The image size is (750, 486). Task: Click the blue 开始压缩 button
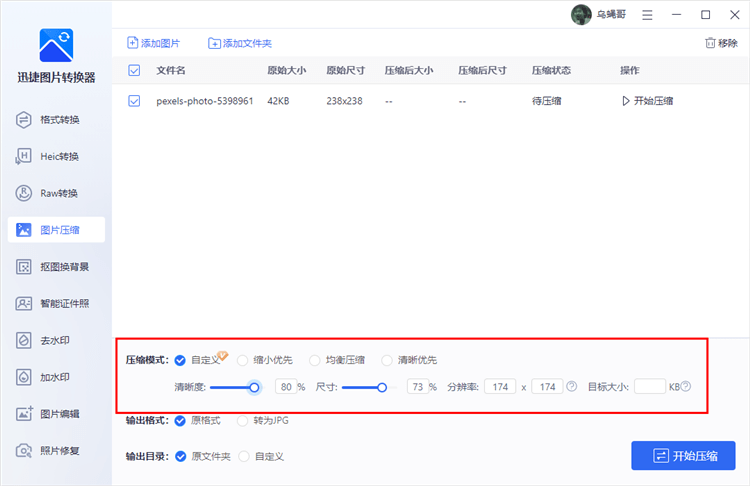click(683, 455)
